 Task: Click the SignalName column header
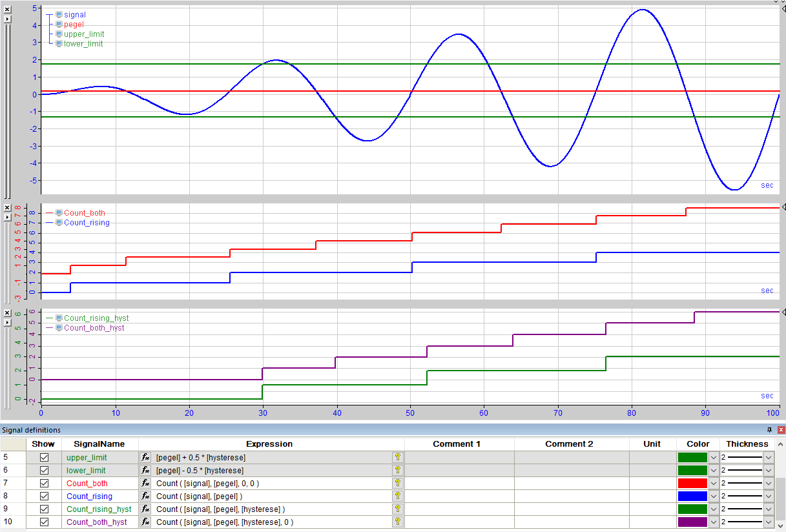click(99, 444)
